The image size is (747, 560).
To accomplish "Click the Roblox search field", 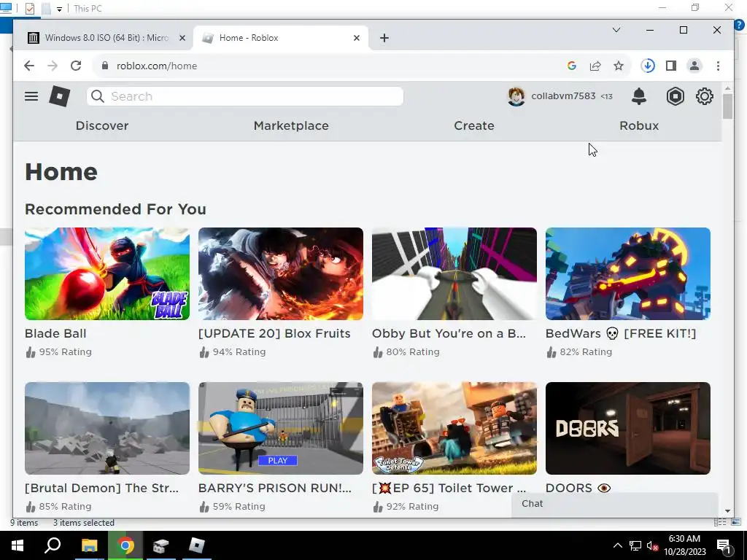I will (x=245, y=96).
